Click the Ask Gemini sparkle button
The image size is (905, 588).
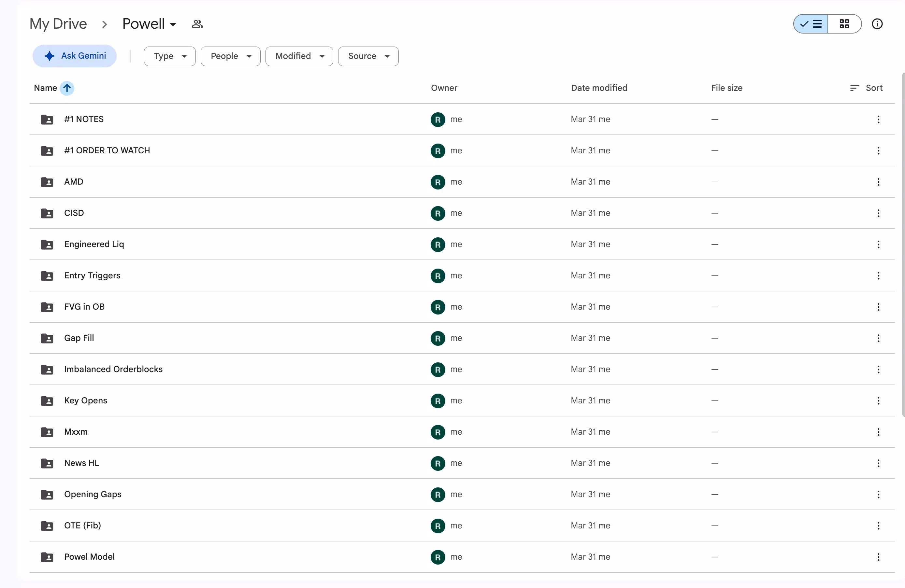[x=75, y=56]
